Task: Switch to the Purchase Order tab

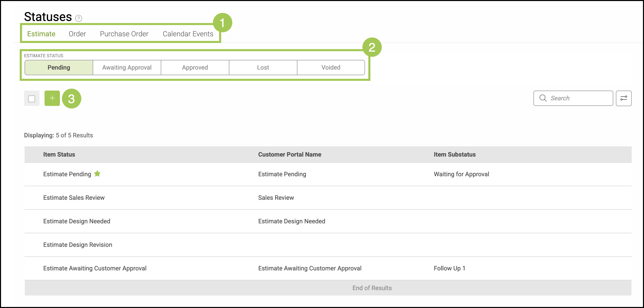Action: coord(124,34)
